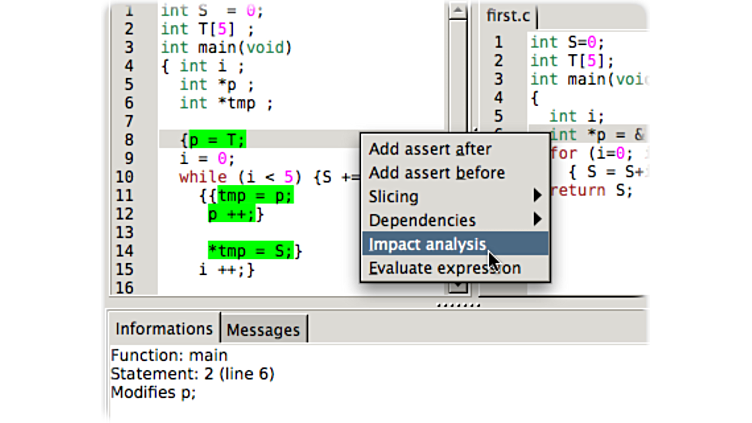This screenshot has height=423, width=752.
Task: Click Evaluate expression menu item
Action: [x=444, y=268]
